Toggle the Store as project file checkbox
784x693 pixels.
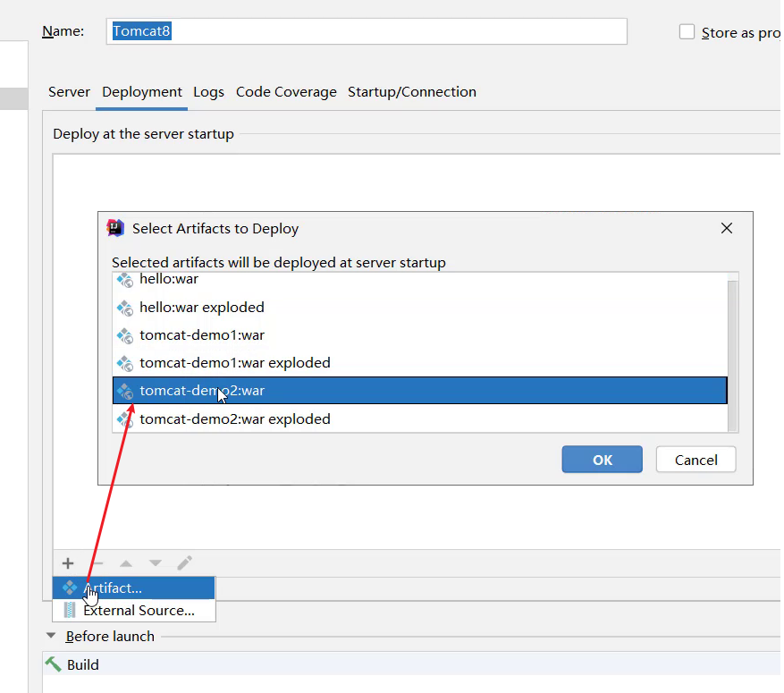tap(687, 32)
